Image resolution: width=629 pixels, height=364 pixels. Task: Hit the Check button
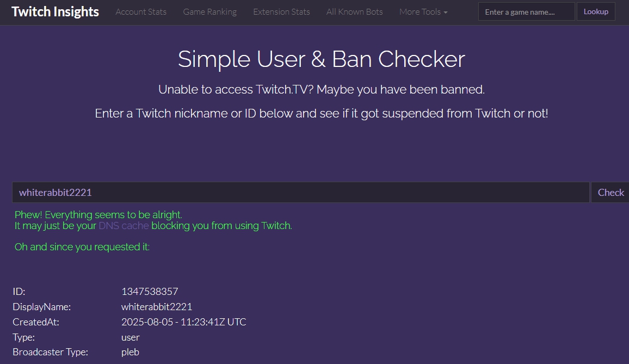pyautogui.click(x=610, y=192)
